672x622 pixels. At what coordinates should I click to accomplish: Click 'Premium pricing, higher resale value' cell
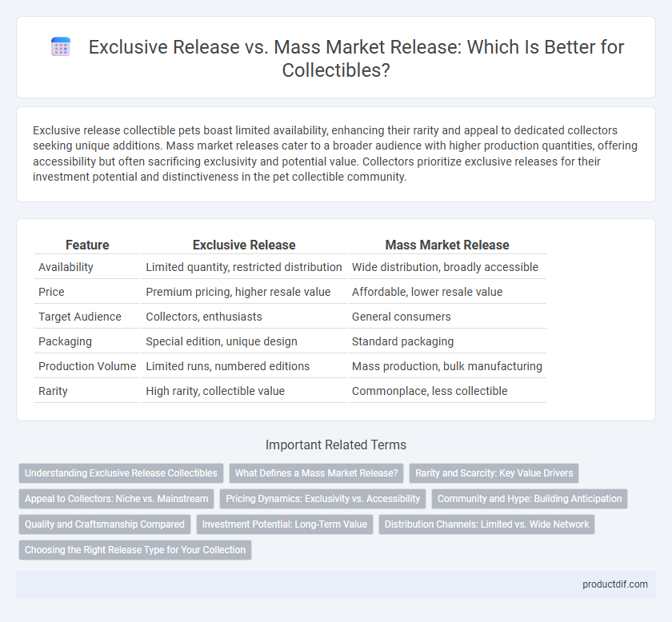(x=244, y=292)
